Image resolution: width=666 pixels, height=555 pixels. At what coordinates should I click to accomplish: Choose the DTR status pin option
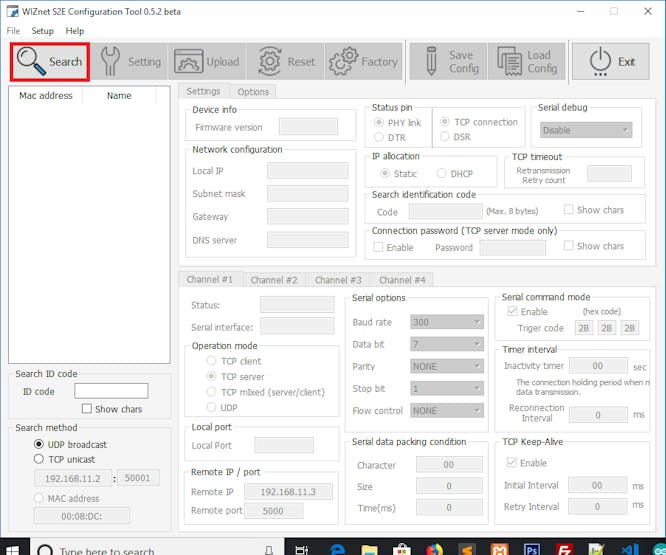[379, 137]
